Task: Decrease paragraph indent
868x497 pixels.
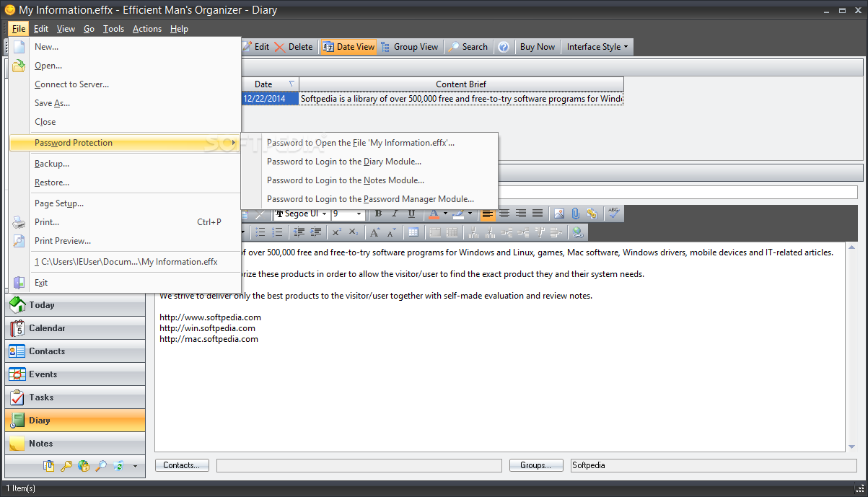Action: click(299, 232)
